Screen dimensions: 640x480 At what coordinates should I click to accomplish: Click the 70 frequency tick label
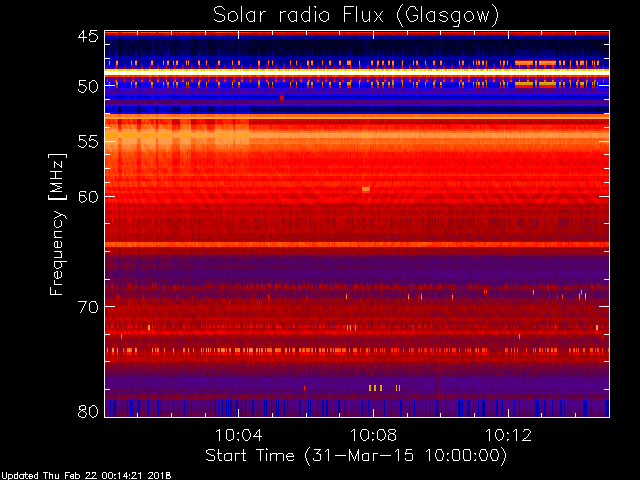click(x=88, y=307)
